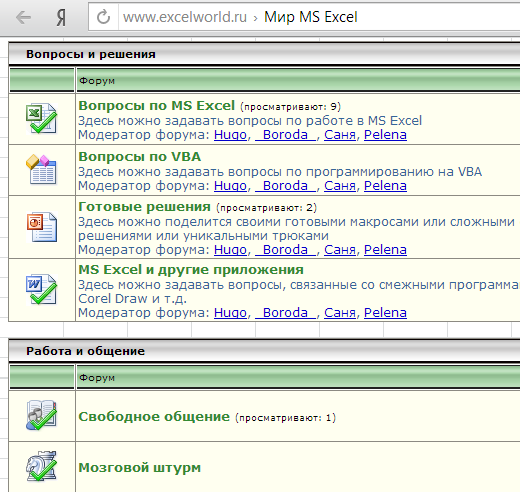The width and height of the screenshot is (520, 492).
Task: Click description about программированию на VBA
Action: [x=280, y=172]
